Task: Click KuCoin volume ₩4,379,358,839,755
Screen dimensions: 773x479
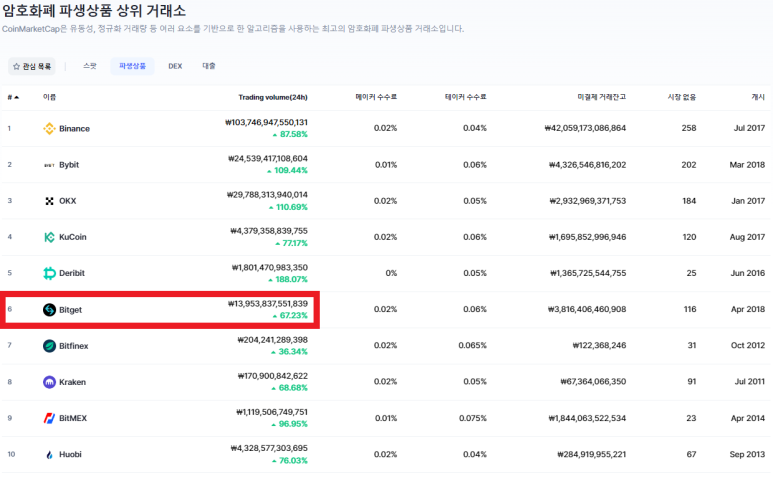Action: (269, 231)
